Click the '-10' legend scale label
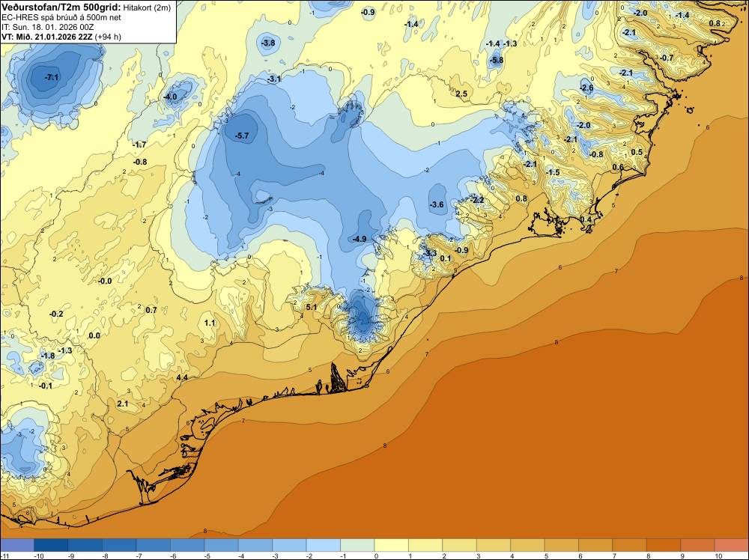Image resolution: width=749 pixels, height=560 pixels. click(x=39, y=556)
